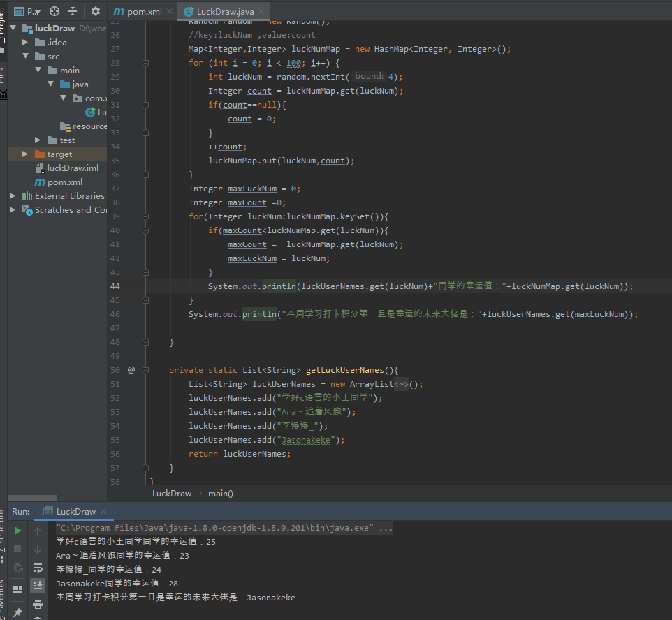This screenshot has height=620, width=672.
Task: Click the folded diamond in ArrayList on line 51
Action: pyautogui.click(x=401, y=384)
